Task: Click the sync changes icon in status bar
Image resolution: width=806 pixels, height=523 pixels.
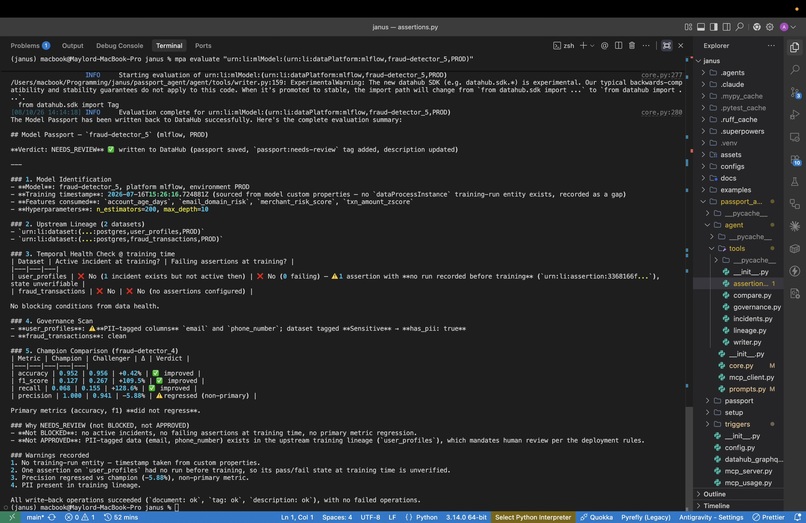Action: [x=52, y=517]
